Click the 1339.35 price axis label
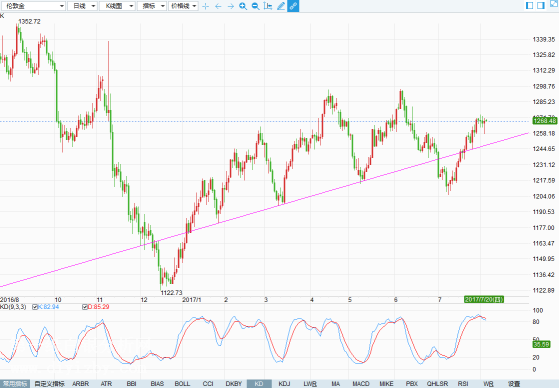The image size is (559, 388). pyautogui.click(x=544, y=39)
